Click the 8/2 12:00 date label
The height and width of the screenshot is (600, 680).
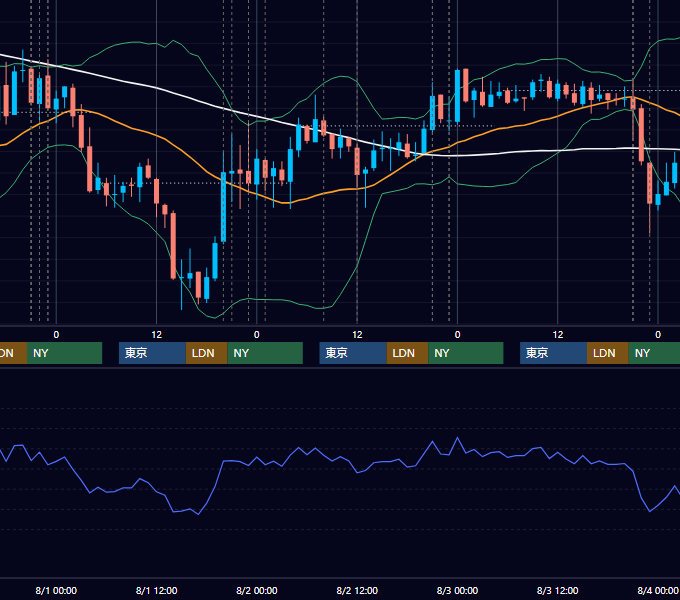357,590
